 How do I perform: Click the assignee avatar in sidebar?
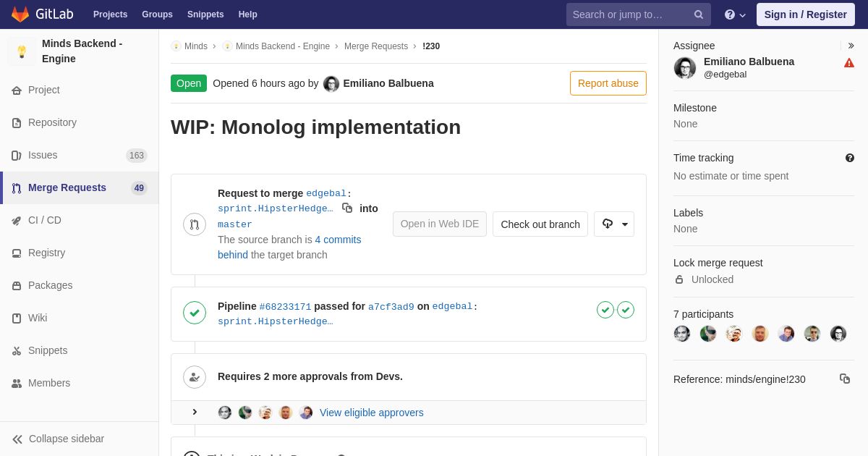[x=685, y=68]
